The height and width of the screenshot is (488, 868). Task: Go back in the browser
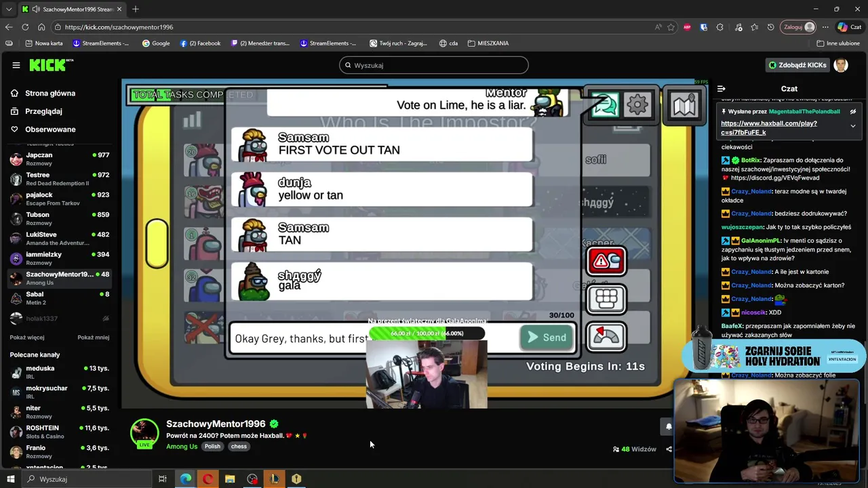(9, 27)
